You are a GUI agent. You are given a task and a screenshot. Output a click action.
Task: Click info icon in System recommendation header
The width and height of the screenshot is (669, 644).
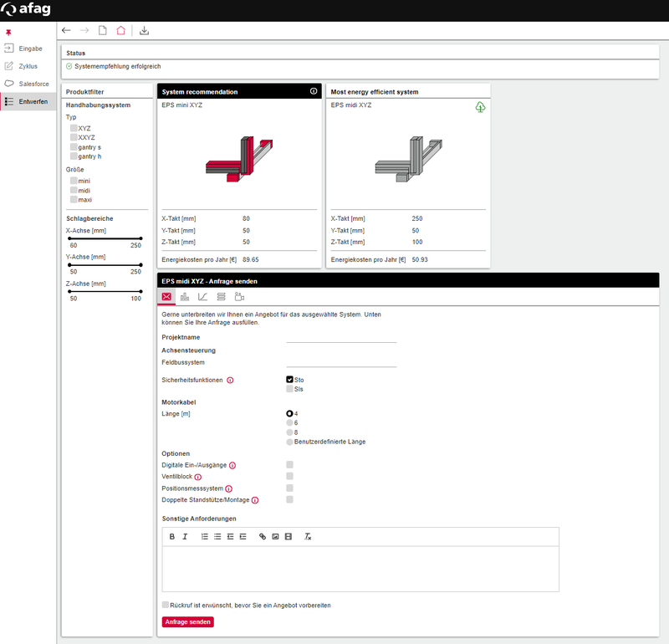(x=314, y=91)
